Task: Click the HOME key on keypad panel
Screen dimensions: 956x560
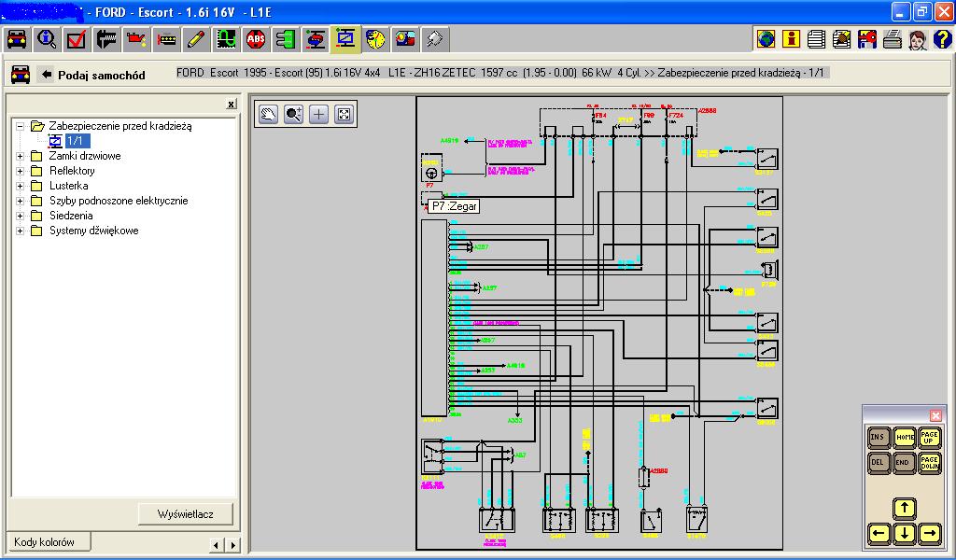Action: [904, 437]
